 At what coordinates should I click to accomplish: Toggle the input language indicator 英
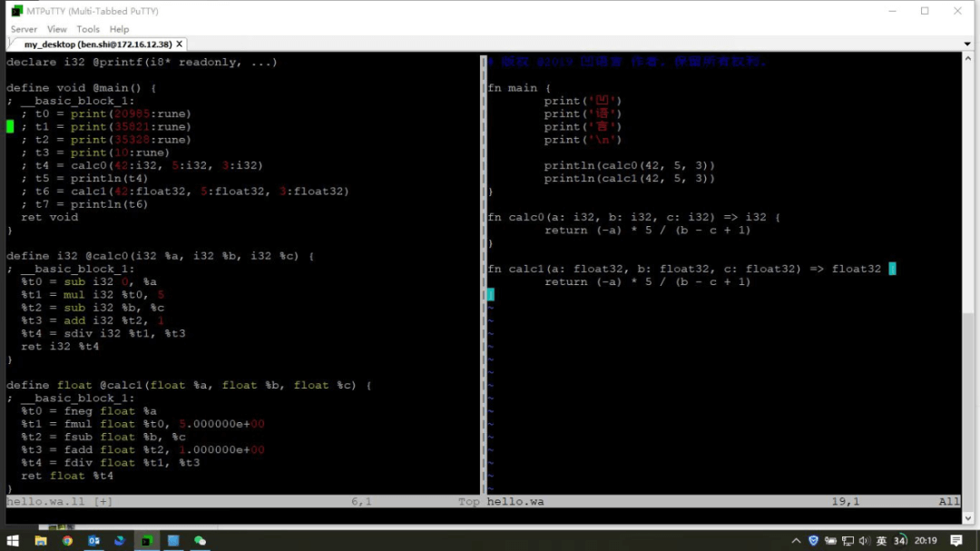[x=881, y=540]
